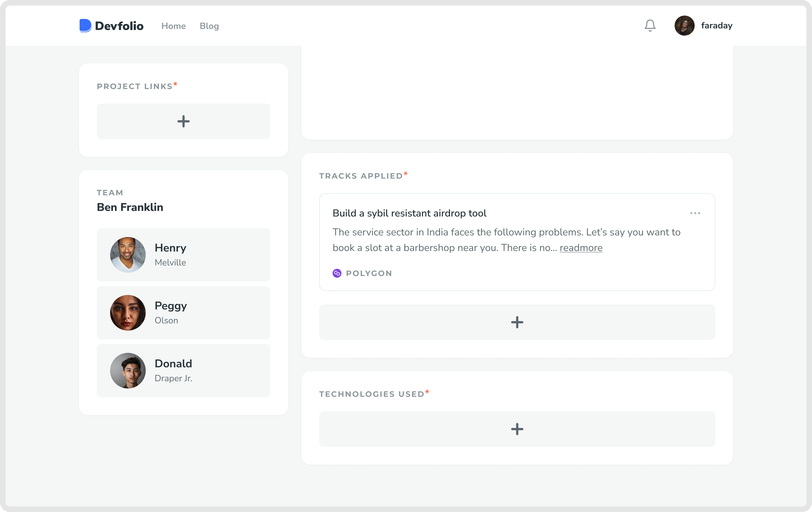Add a new project link
This screenshot has height=512, width=812.
pos(184,121)
